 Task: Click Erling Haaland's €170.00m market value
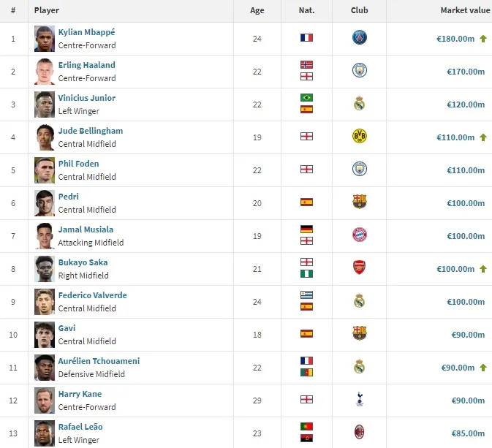point(466,72)
